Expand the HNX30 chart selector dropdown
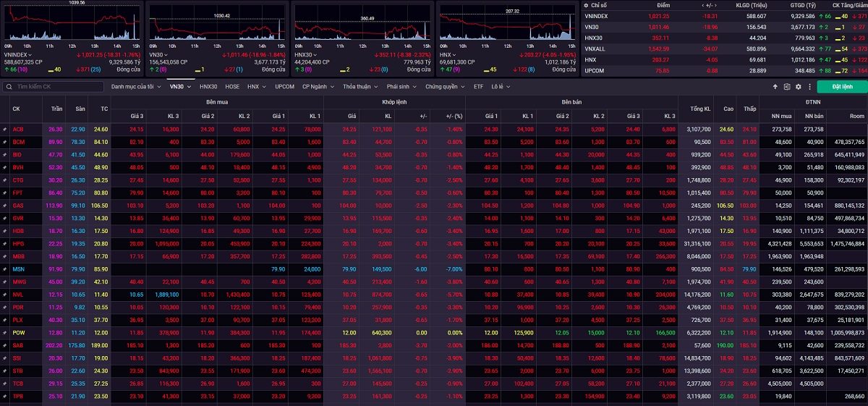Image resolution: width=868 pixels, height=406 pixels. [x=315, y=54]
